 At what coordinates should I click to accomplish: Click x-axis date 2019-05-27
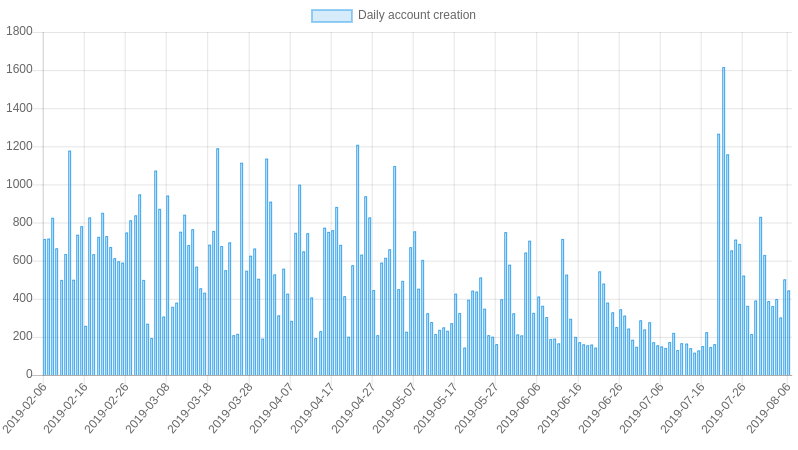(x=478, y=408)
